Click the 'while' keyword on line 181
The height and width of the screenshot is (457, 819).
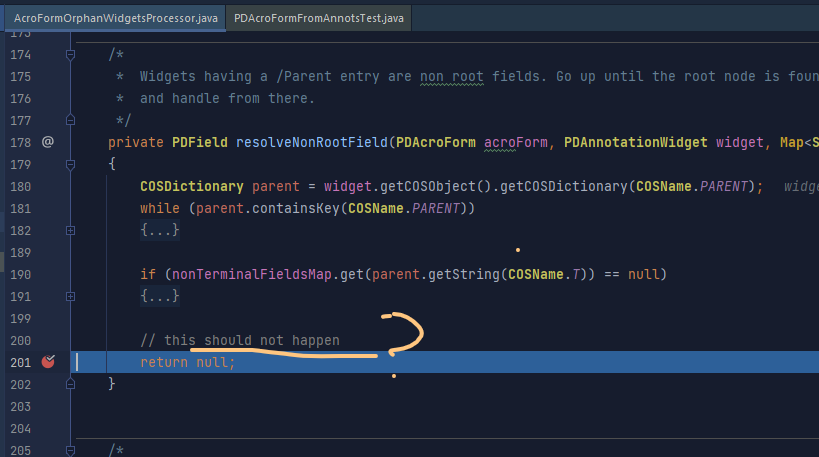[x=160, y=208]
